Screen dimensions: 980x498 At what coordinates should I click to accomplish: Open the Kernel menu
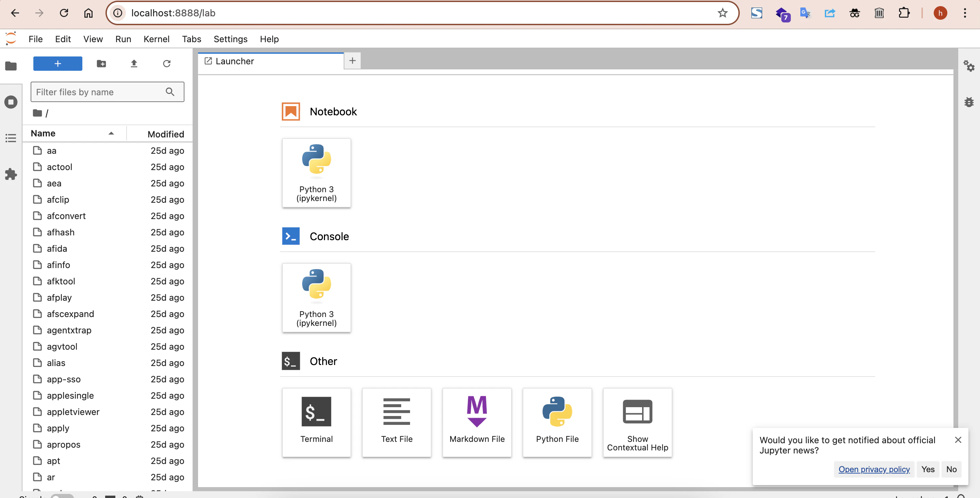point(157,39)
